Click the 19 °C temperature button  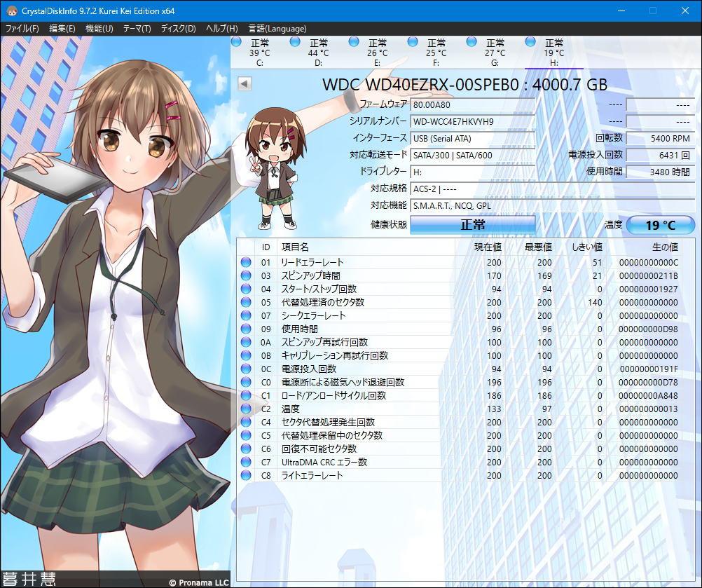pos(660,225)
